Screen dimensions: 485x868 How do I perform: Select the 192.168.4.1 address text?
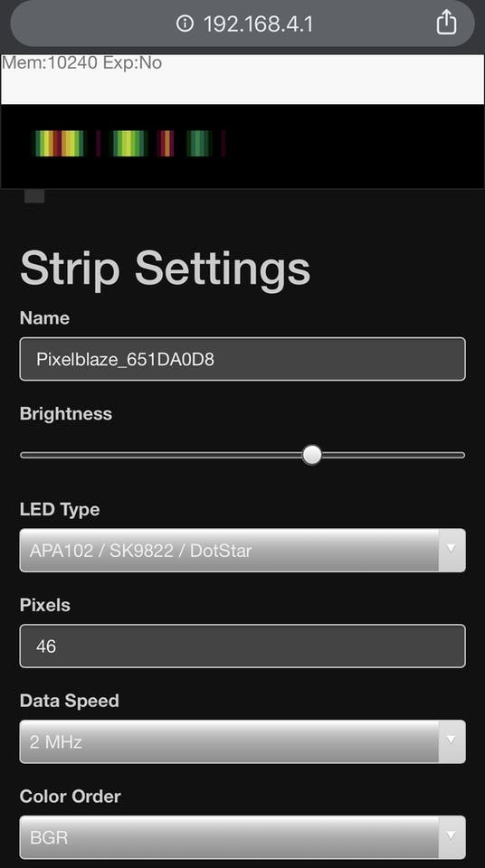click(x=258, y=24)
